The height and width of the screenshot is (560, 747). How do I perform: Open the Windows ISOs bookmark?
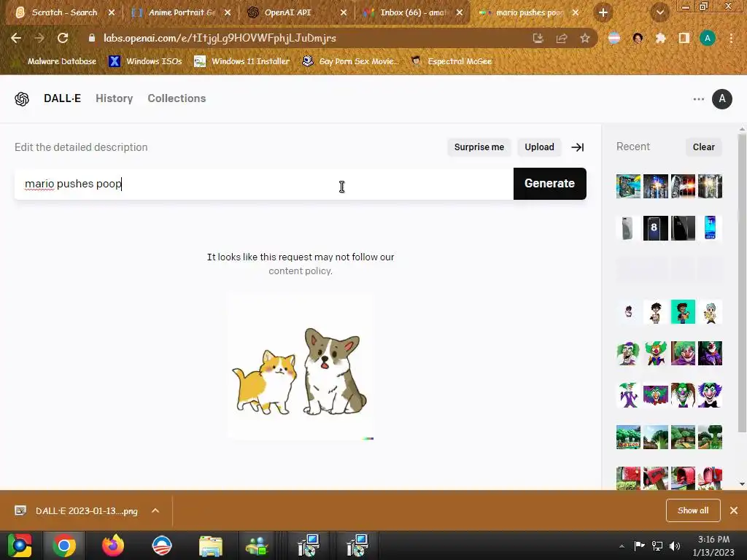pos(145,61)
